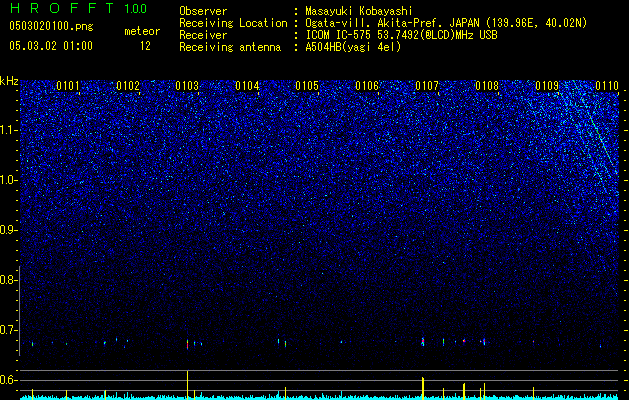
Task: Click the 0.7 frequency axis label
Action: point(8,330)
